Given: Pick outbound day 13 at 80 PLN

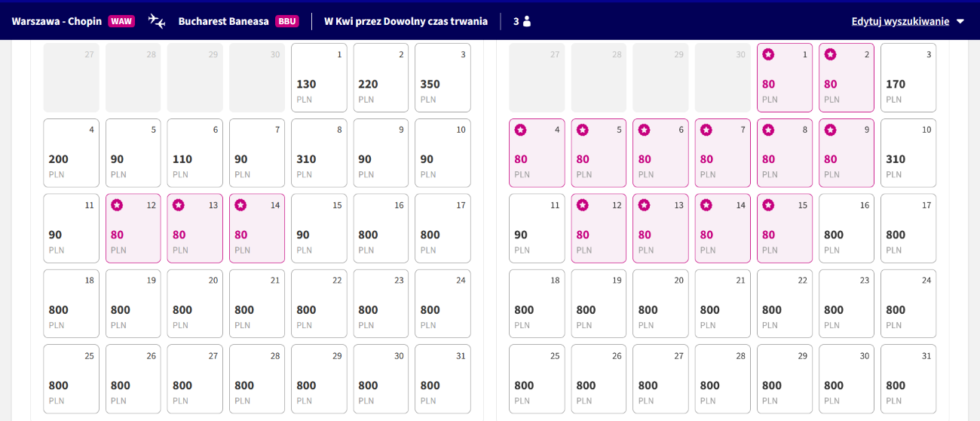Looking at the screenshot, I should click(x=195, y=229).
